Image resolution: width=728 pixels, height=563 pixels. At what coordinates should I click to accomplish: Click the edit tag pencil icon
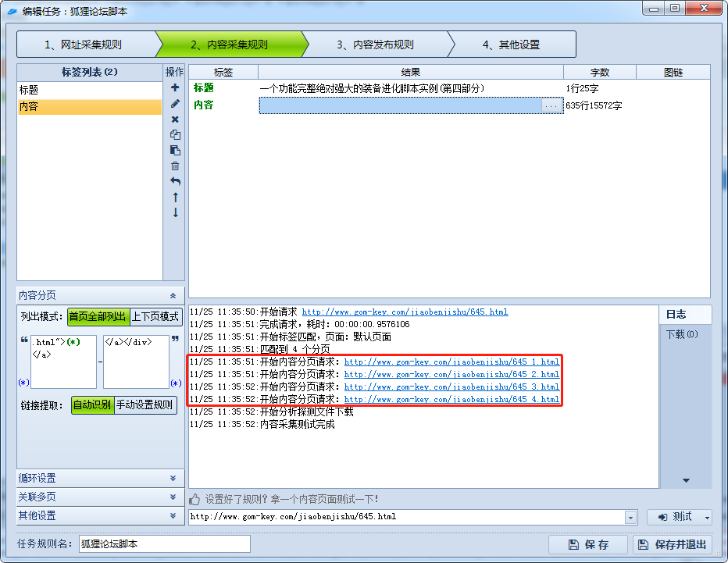(x=175, y=103)
